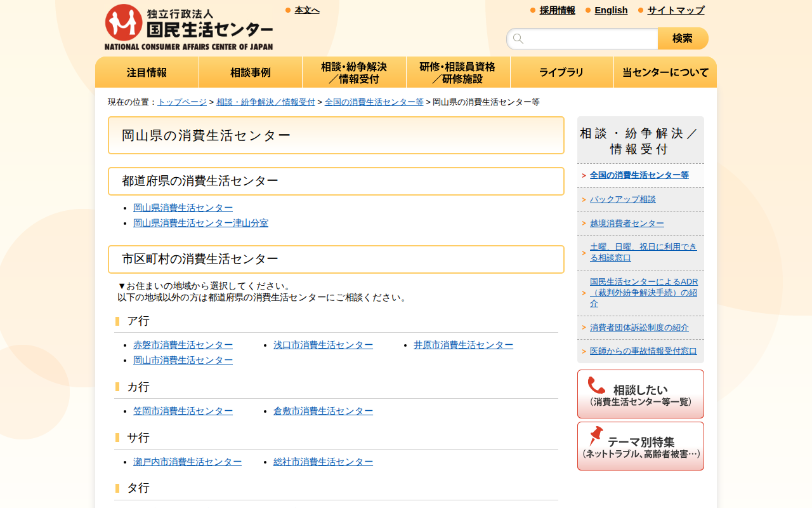Open 倉敷市消費生活センター link
Viewport: 812px width, 508px height.
tap(323, 411)
